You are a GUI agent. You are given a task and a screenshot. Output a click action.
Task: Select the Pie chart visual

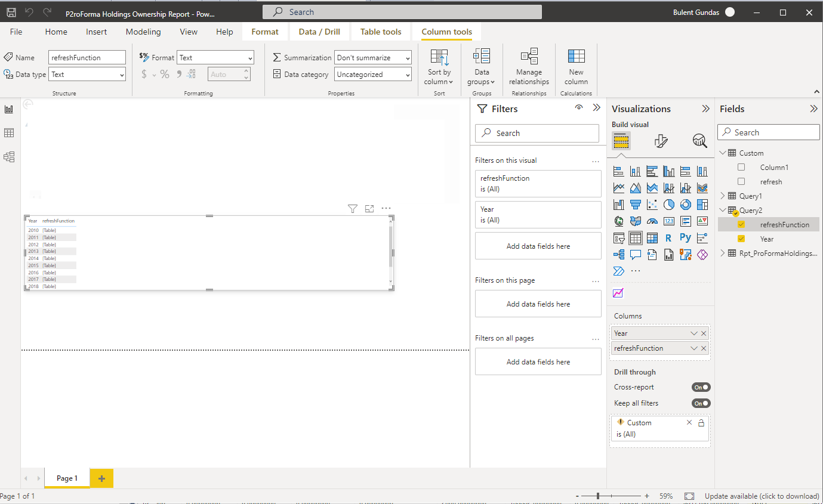pos(669,205)
